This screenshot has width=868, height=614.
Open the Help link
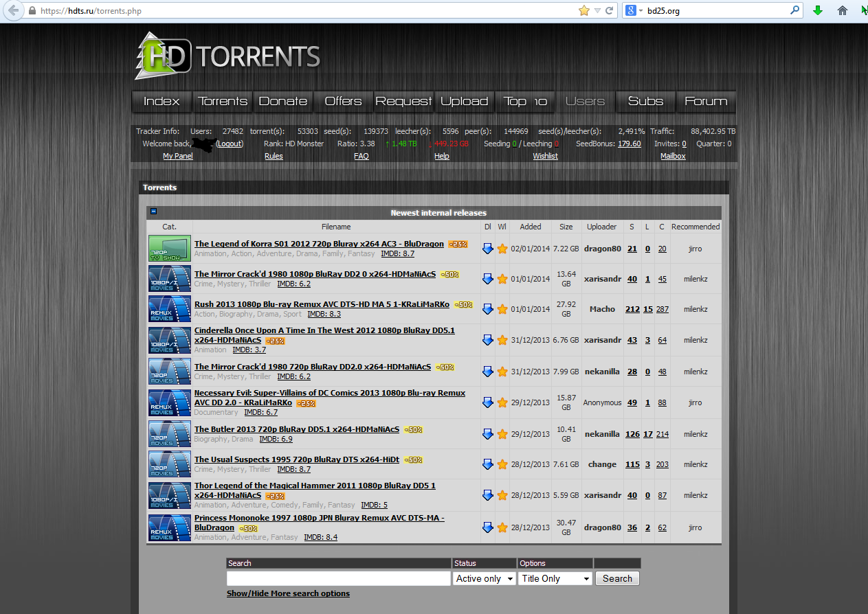point(442,156)
